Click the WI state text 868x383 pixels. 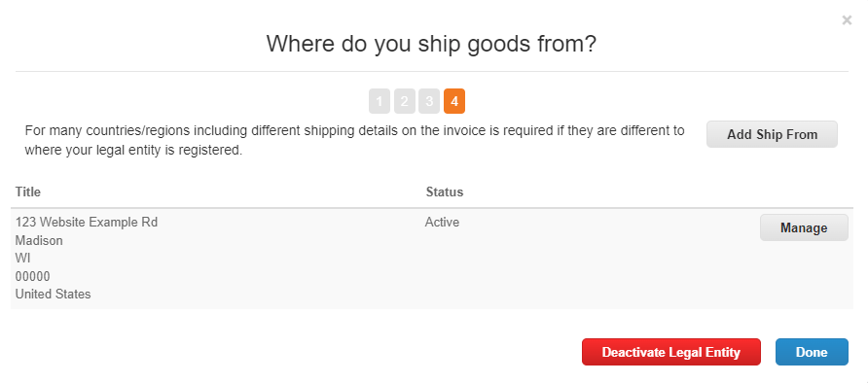tap(22, 259)
